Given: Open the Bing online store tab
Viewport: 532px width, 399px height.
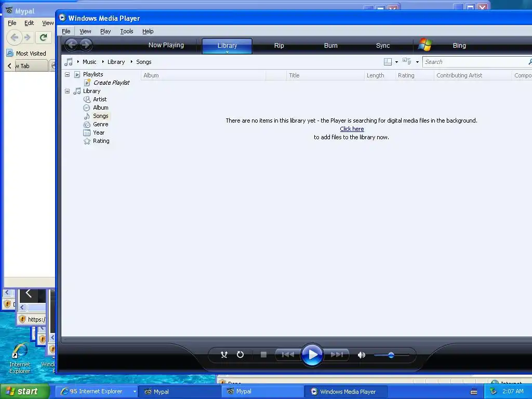Looking at the screenshot, I should (459, 46).
